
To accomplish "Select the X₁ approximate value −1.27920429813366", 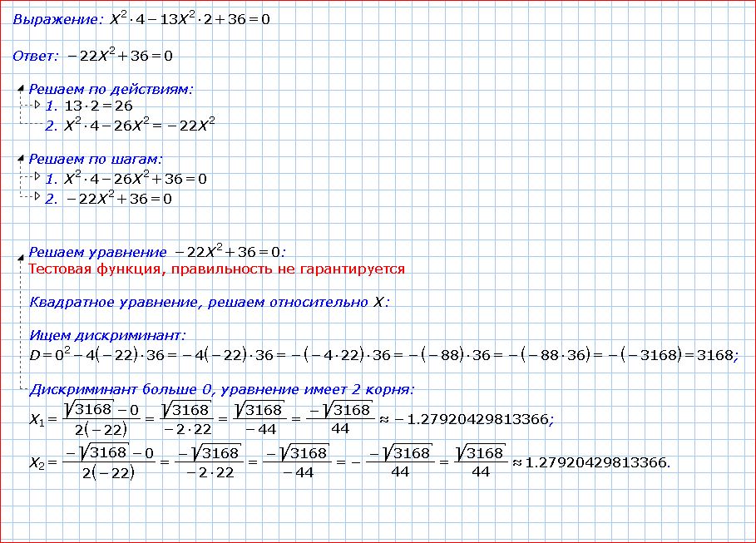I will 470,420.
